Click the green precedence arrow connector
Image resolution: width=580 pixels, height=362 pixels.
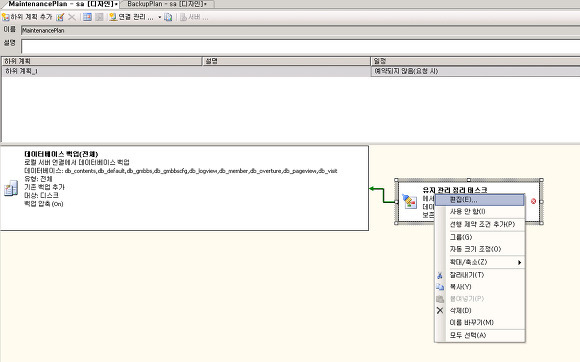click(383, 195)
